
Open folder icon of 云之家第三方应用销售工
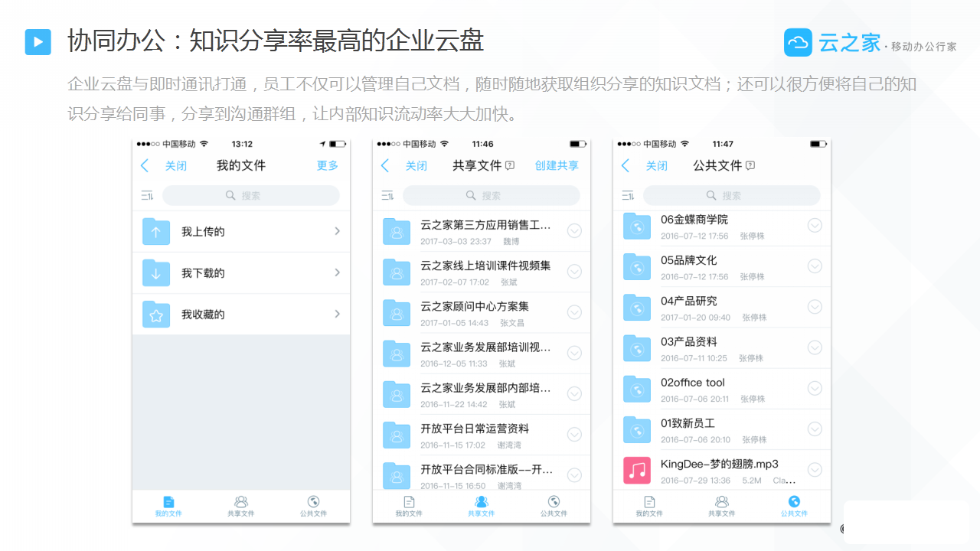397,231
